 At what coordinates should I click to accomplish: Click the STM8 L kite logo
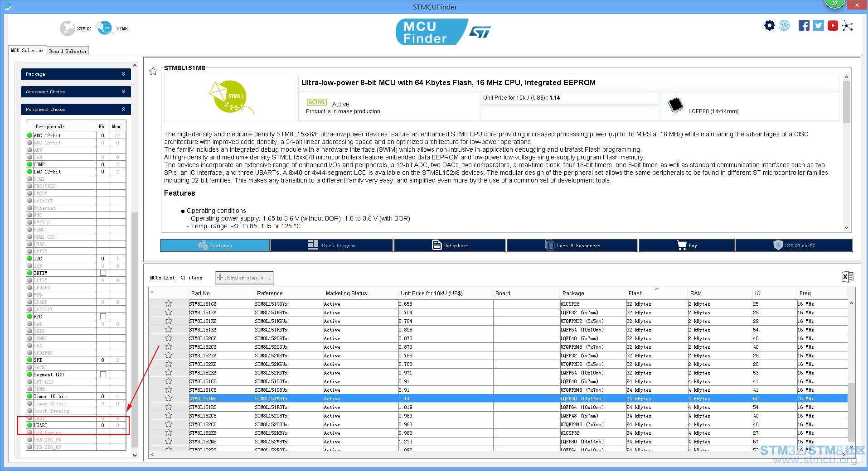(231, 97)
